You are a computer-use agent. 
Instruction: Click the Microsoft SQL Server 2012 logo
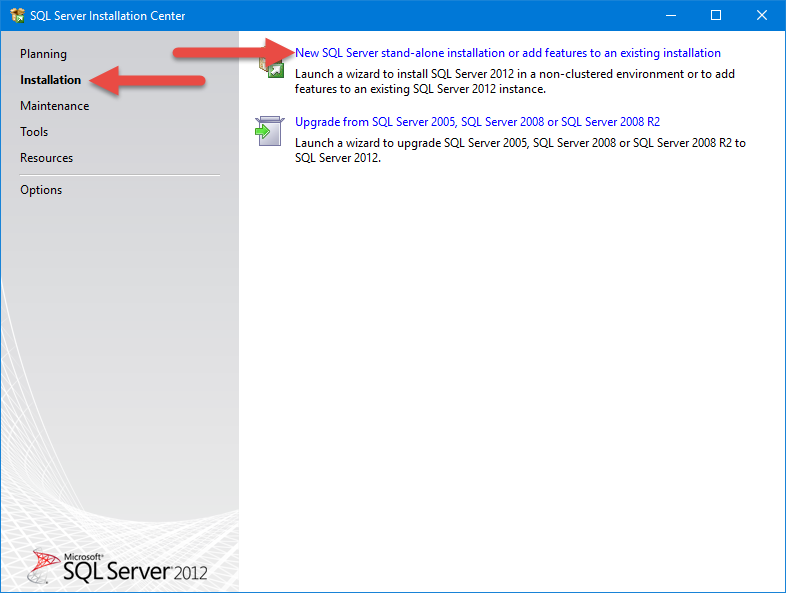click(x=119, y=566)
